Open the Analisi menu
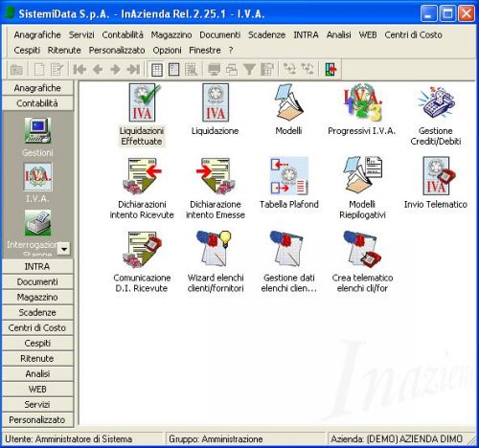 (338, 34)
